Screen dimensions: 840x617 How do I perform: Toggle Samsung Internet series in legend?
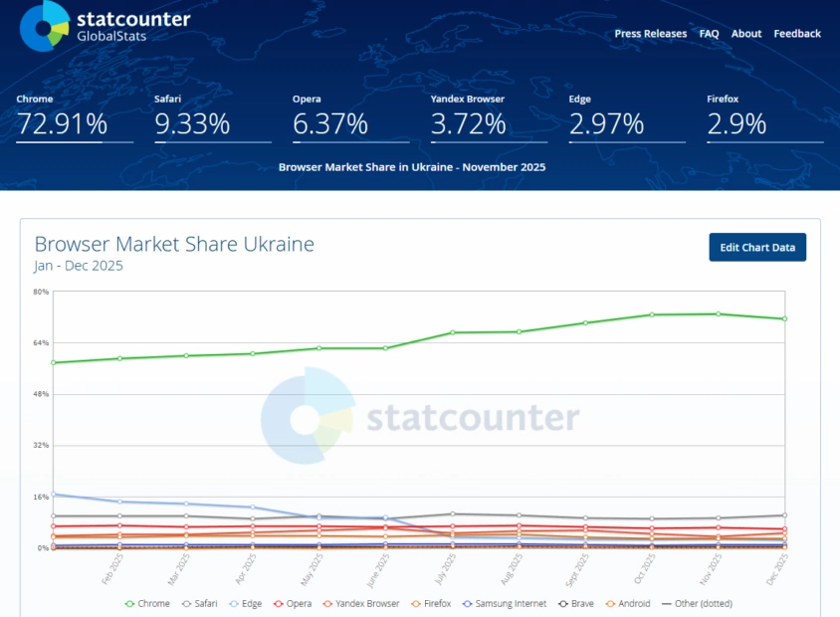pyautogui.click(x=505, y=604)
